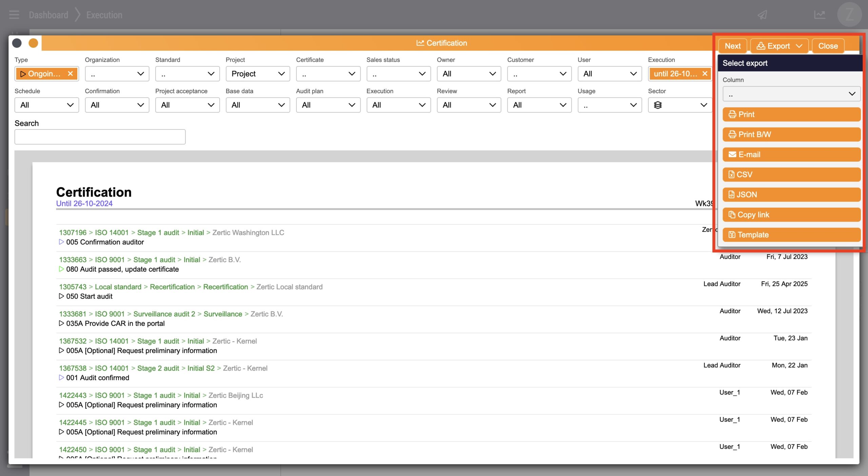Image resolution: width=868 pixels, height=476 pixels.
Task: Open the Sector layers dropdown
Action: click(679, 105)
